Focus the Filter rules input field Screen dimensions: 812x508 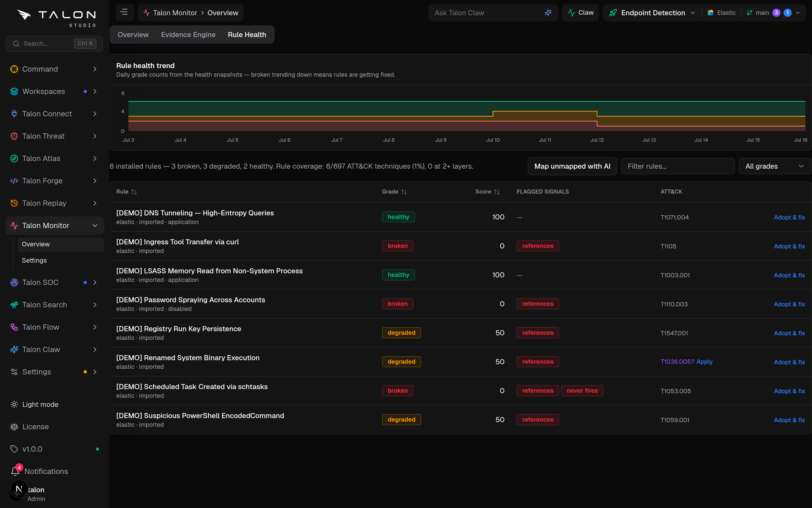coord(678,166)
